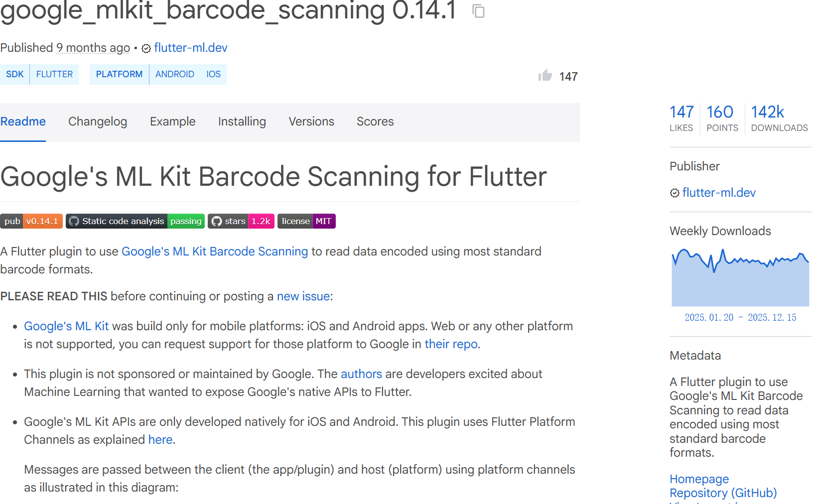Image resolution: width=819 pixels, height=504 pixels.
Task: Open the Scores tab
Action: point(375,122)
